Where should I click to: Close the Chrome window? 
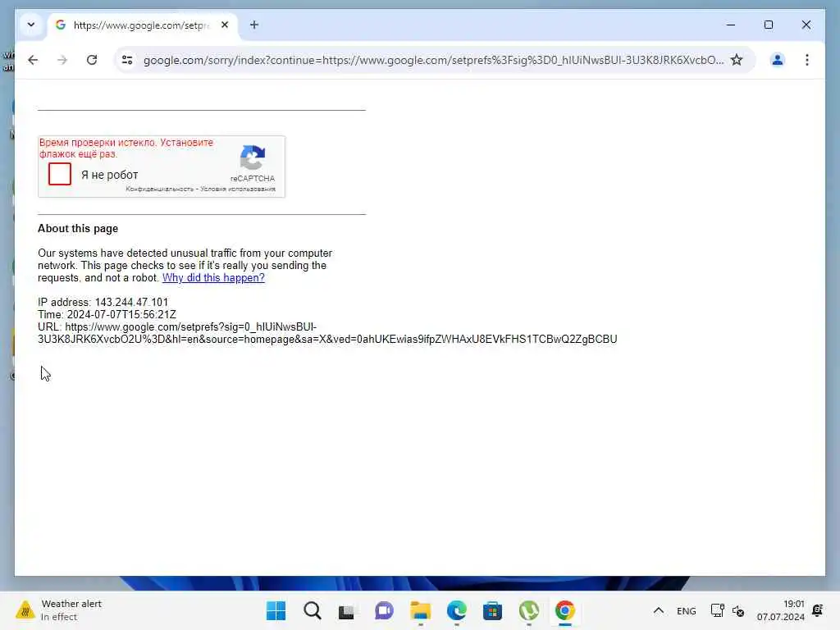[x=806, y=25]
